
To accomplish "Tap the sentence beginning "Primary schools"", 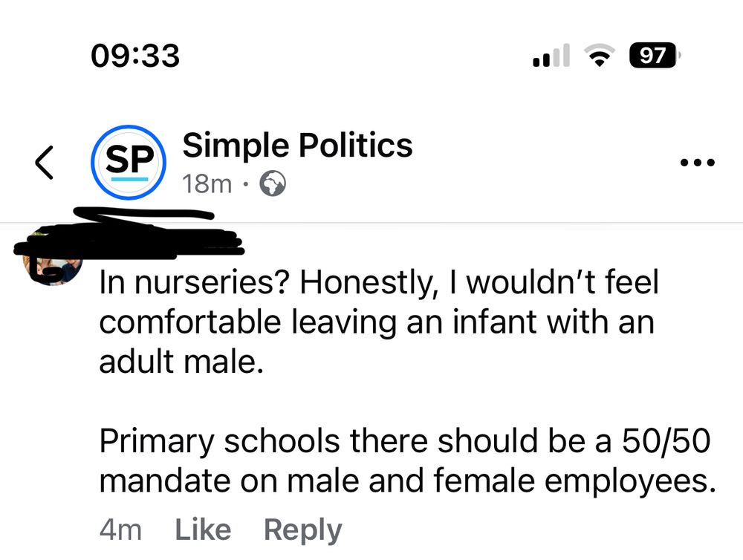I will click(x=405, y=462).
